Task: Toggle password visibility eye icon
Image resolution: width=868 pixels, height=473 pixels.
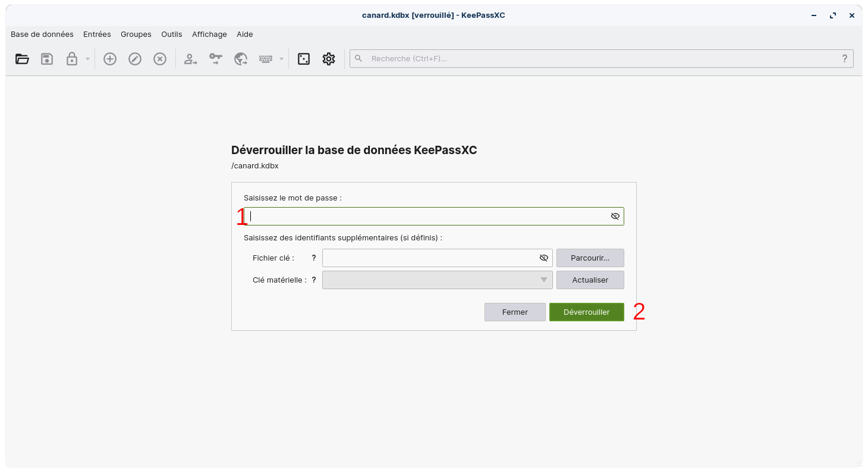Action: click(x=615, y=216)
